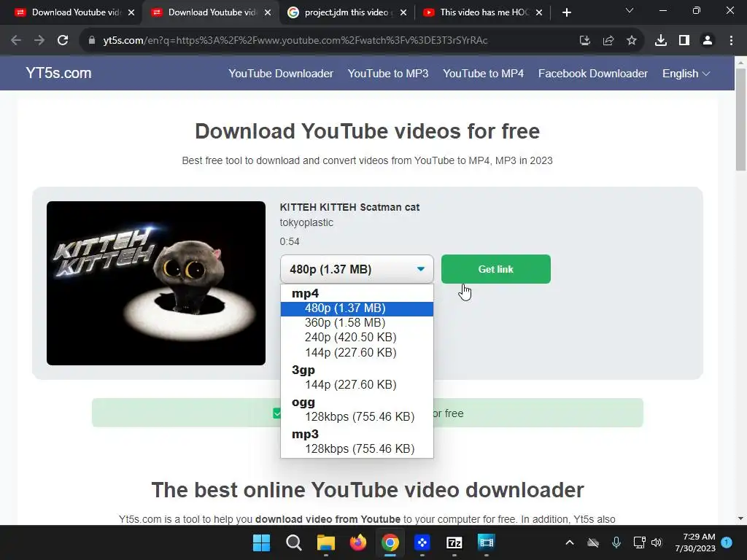Open Chrome downloads icon
Screen dimensions: 747x560
[660, 41]
